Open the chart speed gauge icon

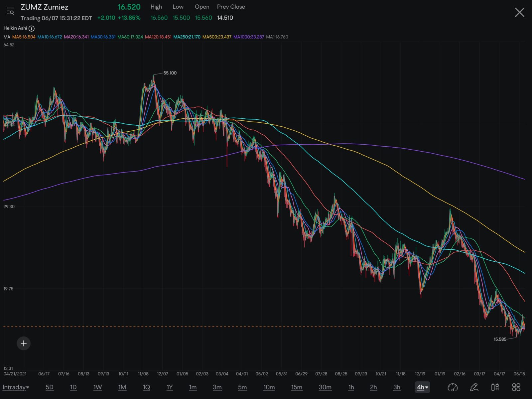[453, 387]
